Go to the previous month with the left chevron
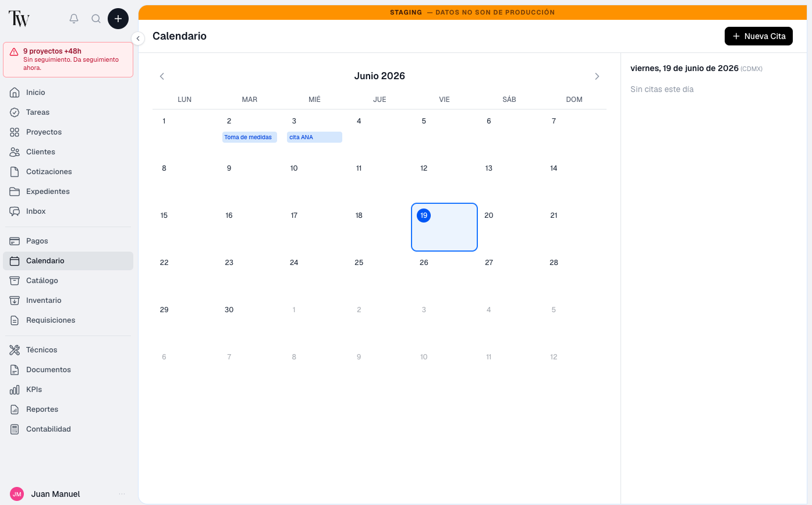This screenshot has width=812, height=505. coord(162,76)
